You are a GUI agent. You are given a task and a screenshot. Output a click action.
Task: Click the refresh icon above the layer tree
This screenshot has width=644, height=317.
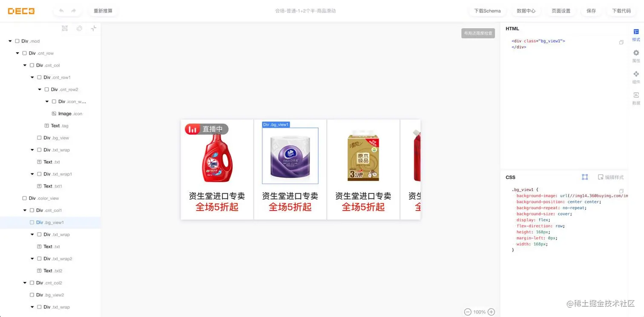tap(79, 28)
